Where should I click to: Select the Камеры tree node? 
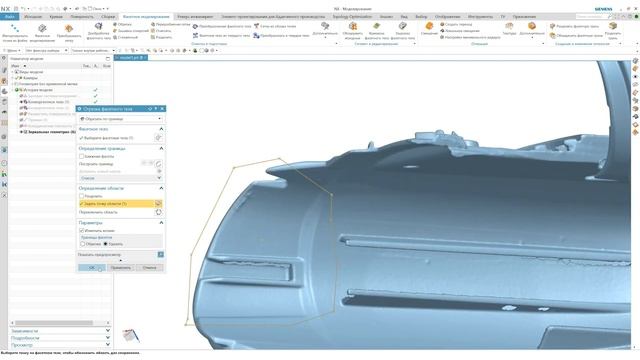coord(30,78)
